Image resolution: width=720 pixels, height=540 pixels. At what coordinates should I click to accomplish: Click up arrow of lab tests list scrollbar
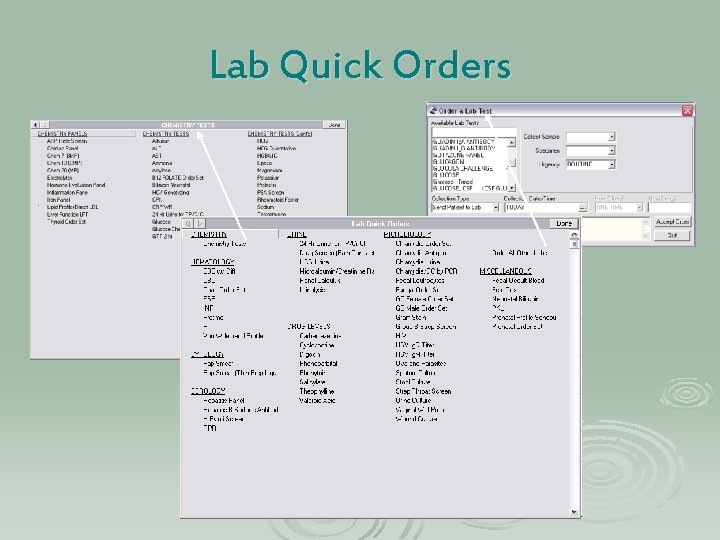tap(512, 143)
